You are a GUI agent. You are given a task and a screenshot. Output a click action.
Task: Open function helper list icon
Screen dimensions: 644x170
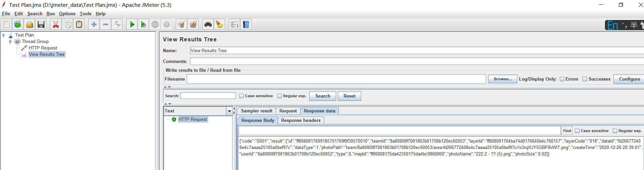tap(235, 24)
